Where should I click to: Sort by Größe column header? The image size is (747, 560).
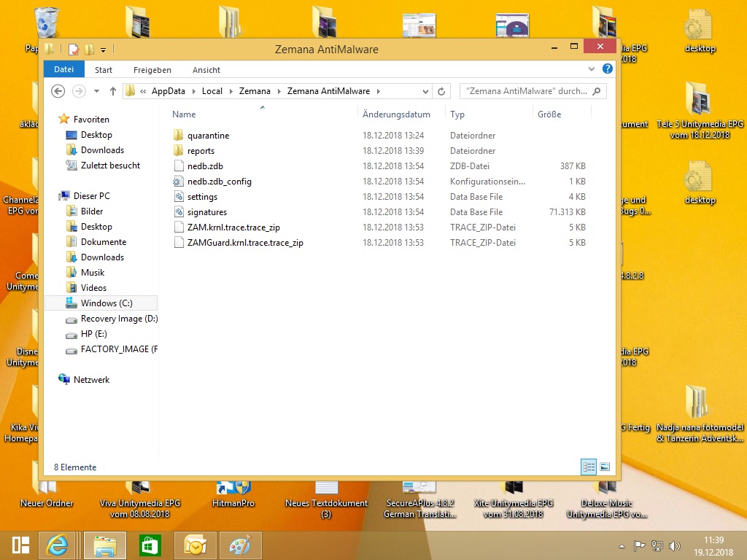pos(562,114)
